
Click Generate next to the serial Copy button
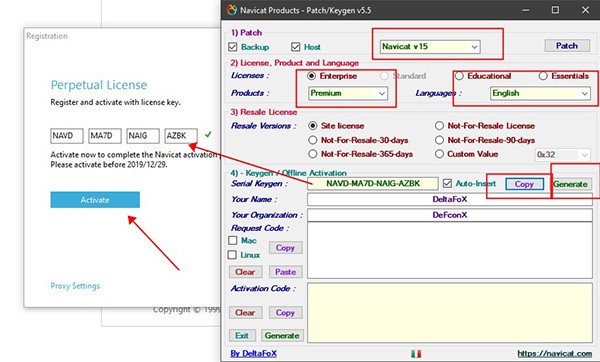pos(570,184)
